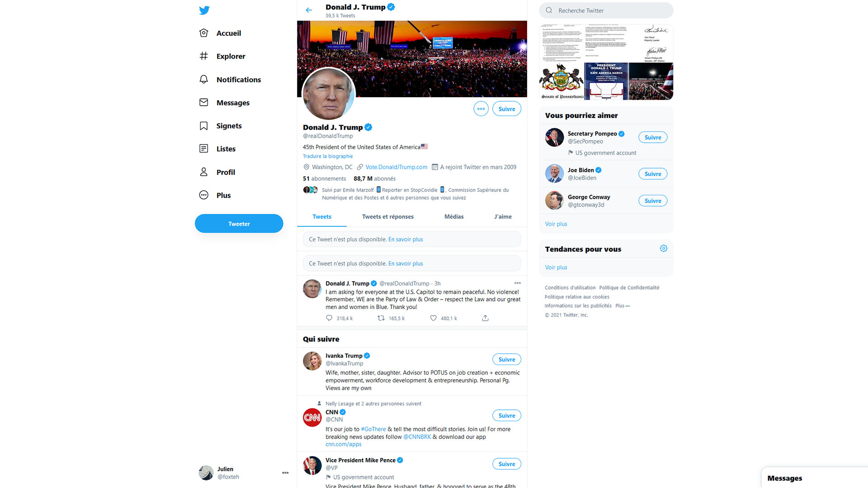Viewport: 868px width, 488px height.
Task: Switch to the Médias tab
Action: click(x=454, y=217)
